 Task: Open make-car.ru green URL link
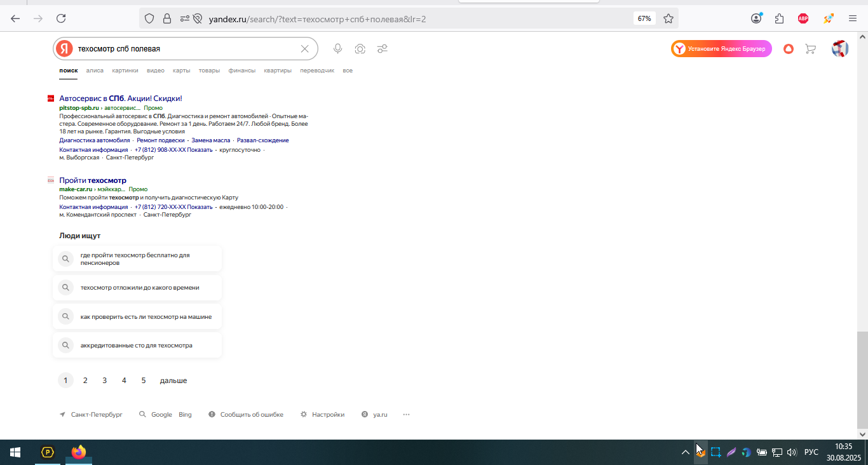pos(76,189)
